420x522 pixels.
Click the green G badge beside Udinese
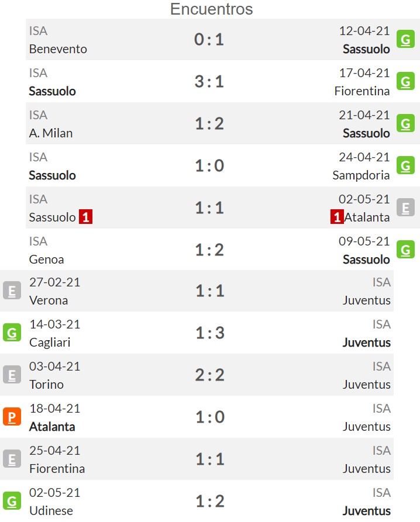click(12, 501)
